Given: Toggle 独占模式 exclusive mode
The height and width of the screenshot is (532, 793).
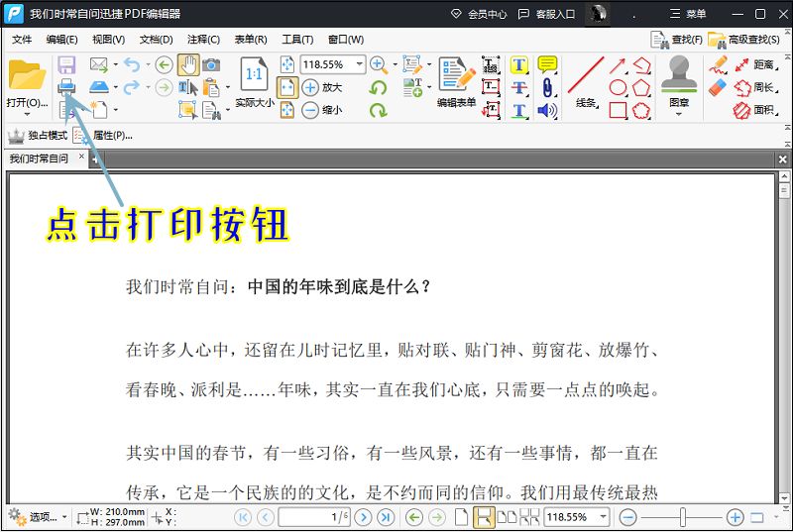Looking at the screenshot, I should click(x=38, y=136).
